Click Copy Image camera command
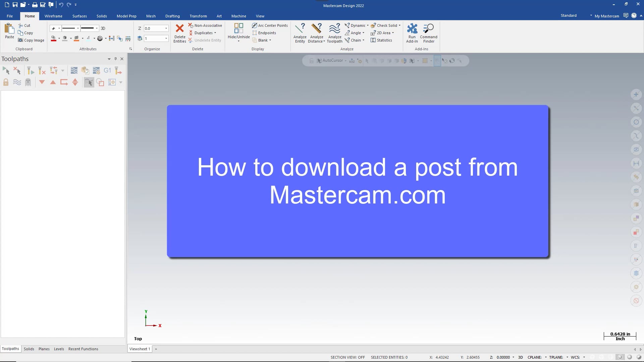 click(x=31, y=40)
